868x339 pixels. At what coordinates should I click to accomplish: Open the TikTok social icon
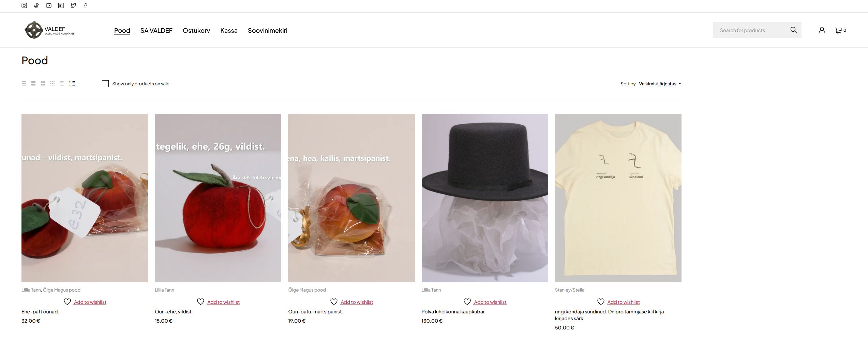click(x=36, y=5)
